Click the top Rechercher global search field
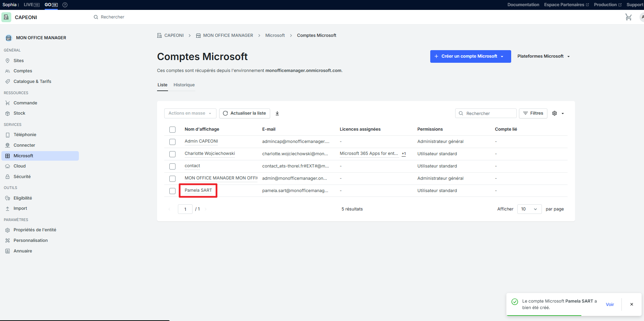644x321 pixels. coord(112,17)
